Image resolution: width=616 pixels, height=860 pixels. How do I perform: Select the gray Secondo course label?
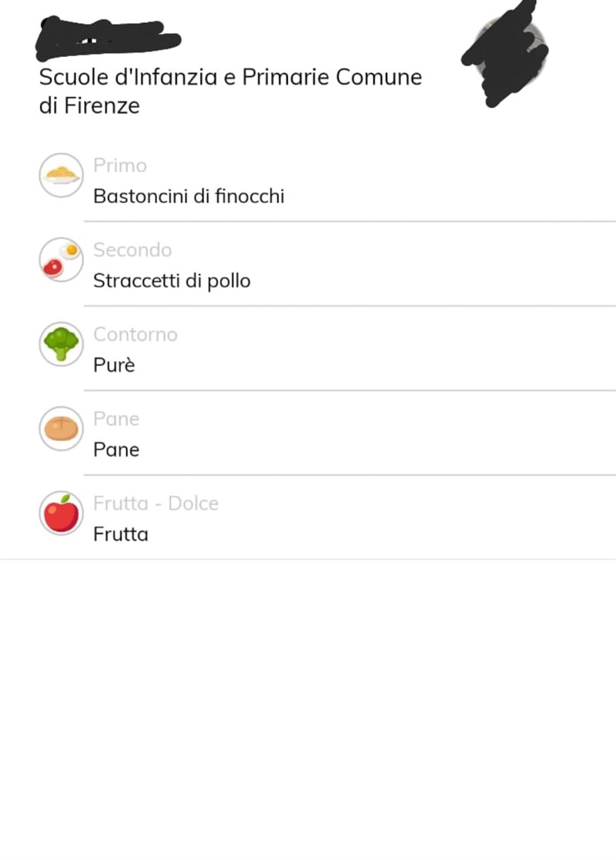click(132, 250)
